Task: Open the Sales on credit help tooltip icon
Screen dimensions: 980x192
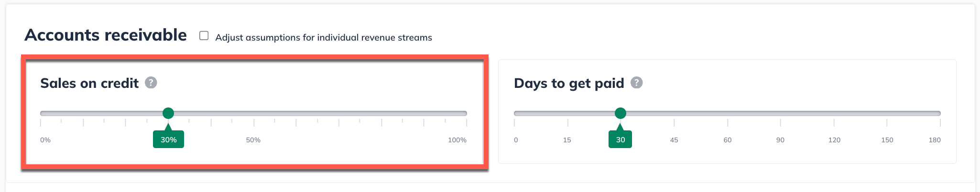Action: (151, 83)
